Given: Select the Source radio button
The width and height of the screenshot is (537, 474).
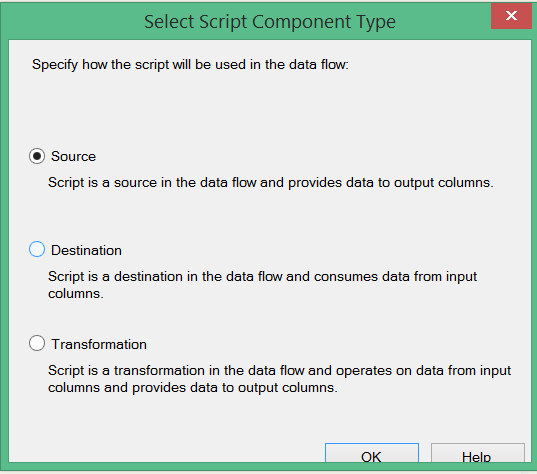Looking at the screenshot, I should click(x=37, y=156).
